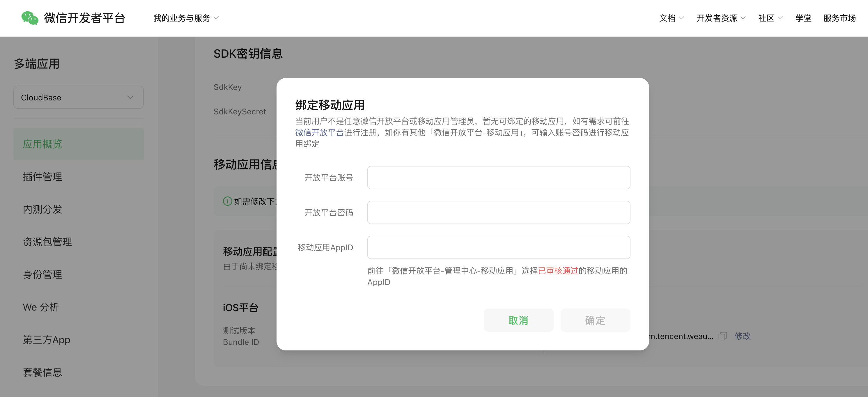Click the 绑定移动应用 dialog title
Viewport: 868px width, 397px height.
point(330,105)
